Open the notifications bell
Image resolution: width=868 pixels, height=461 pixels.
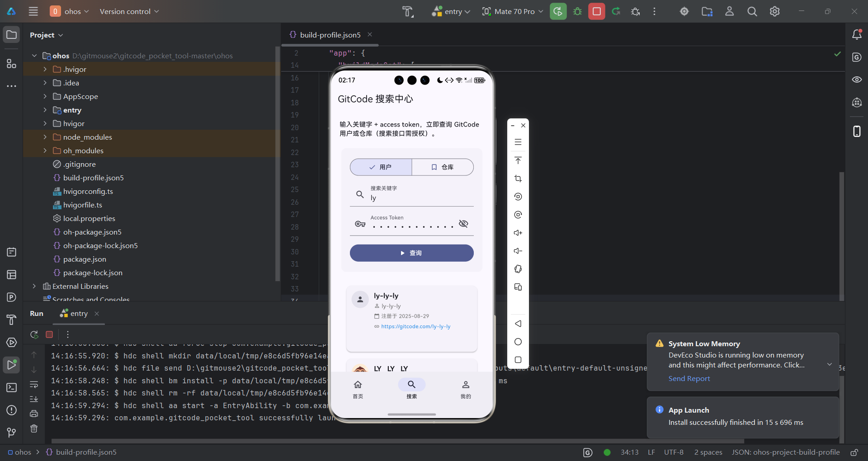(857, 34)
